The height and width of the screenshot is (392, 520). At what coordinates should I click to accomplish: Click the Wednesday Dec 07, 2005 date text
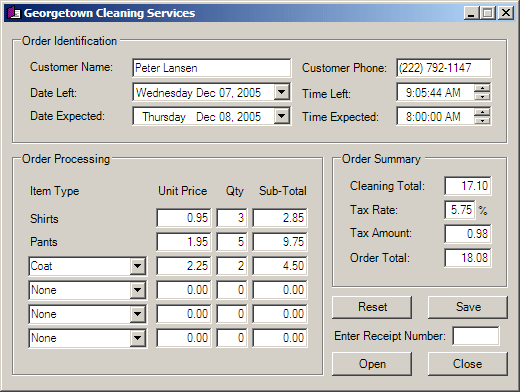198,93
